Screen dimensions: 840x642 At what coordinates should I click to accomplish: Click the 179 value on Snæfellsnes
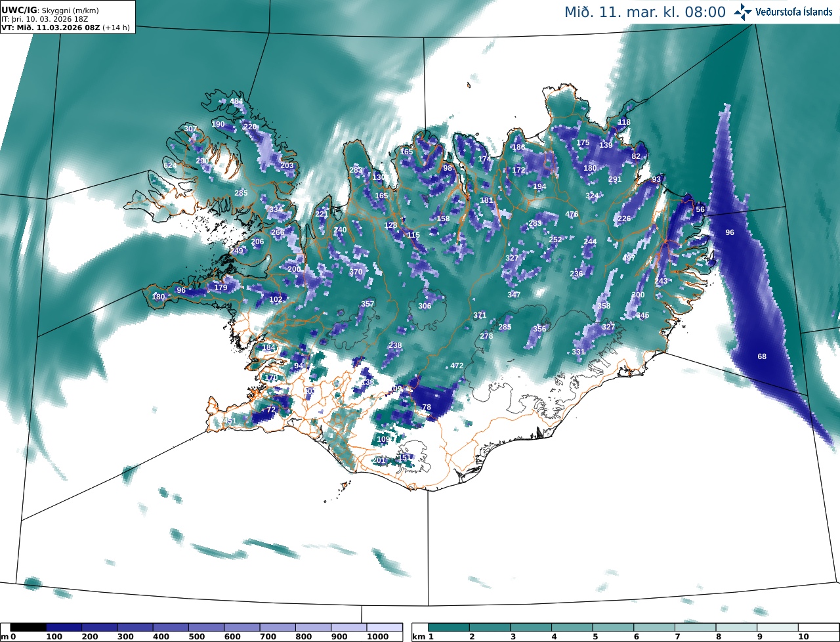coord(220,288)
